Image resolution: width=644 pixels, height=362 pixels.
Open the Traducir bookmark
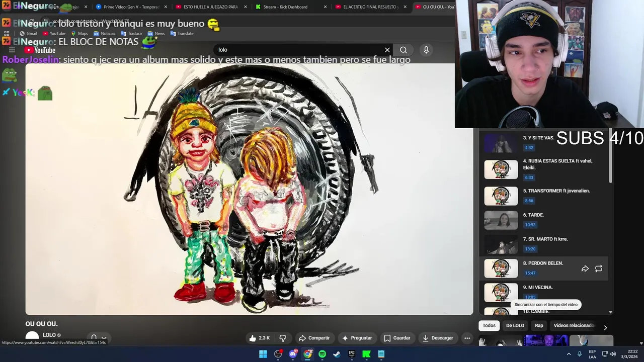(x=131, y=34)
